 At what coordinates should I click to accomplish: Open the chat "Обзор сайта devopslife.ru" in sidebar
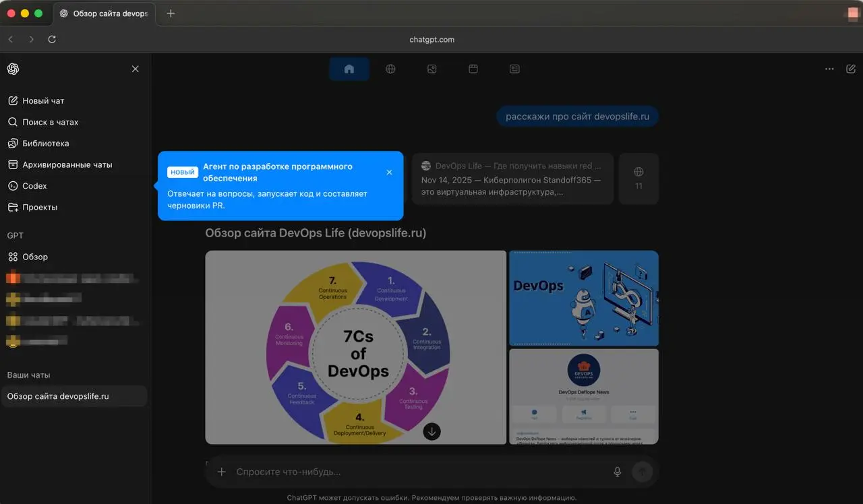point(74,396)
